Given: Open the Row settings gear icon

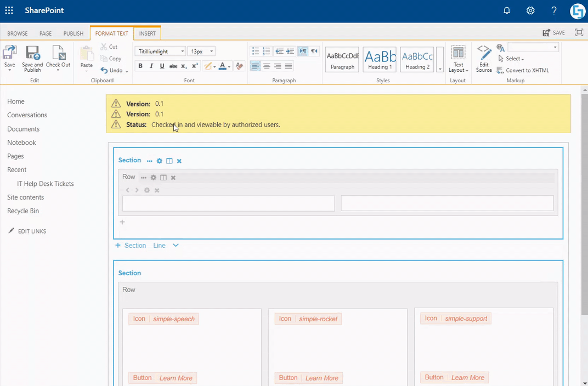Looking at the screenshot, I should pos(154,177).
